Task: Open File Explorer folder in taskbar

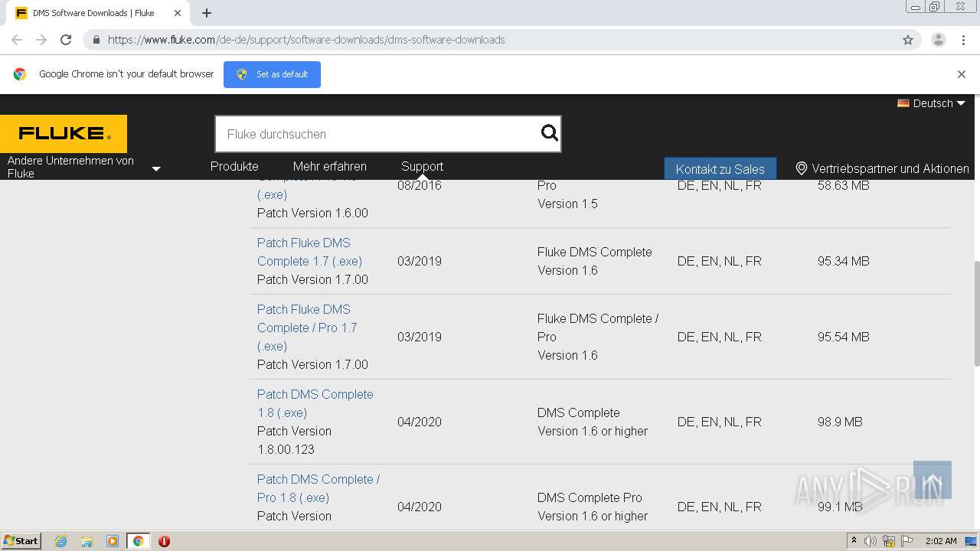Action: [x=87, y=541]
